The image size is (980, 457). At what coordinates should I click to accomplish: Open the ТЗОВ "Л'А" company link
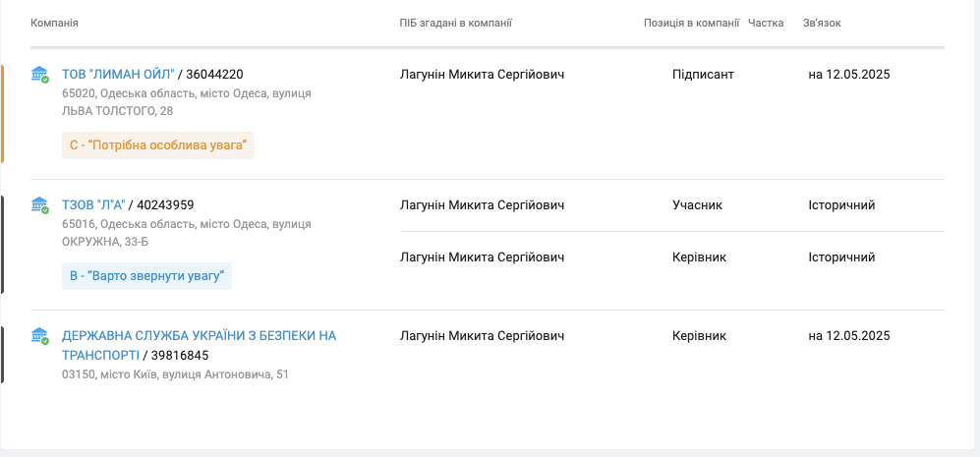tap(93, 205)
